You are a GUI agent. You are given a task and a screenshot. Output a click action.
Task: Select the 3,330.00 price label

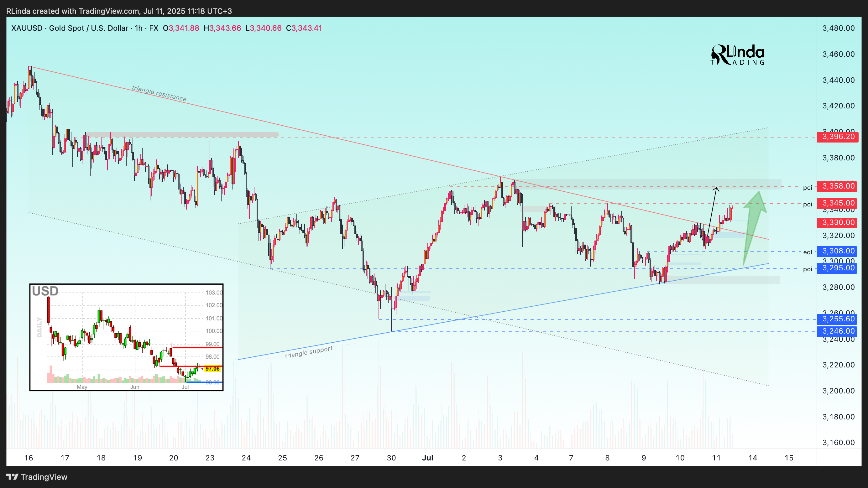tap(838, 223)
